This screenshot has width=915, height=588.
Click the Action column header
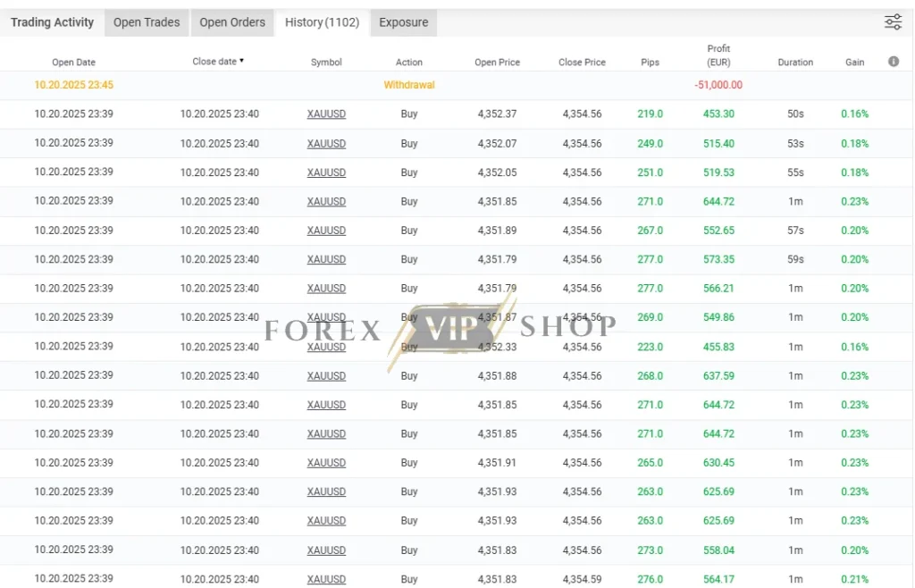point(409,62)
